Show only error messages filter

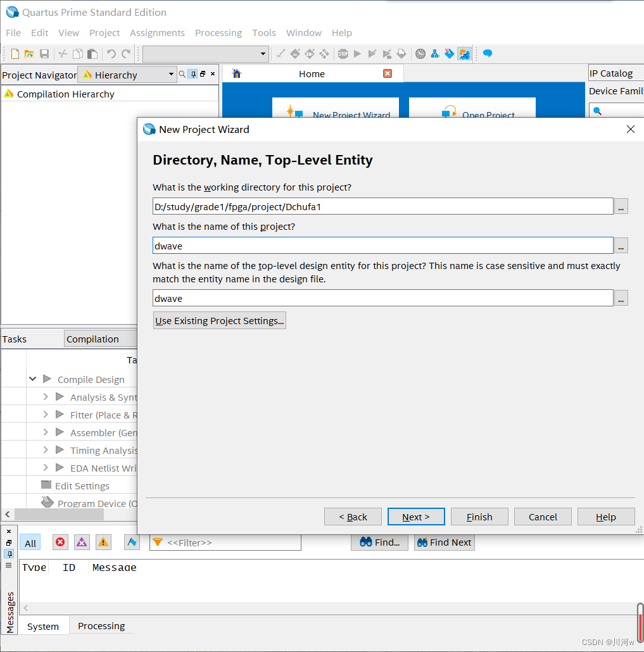tap(60, 542)
